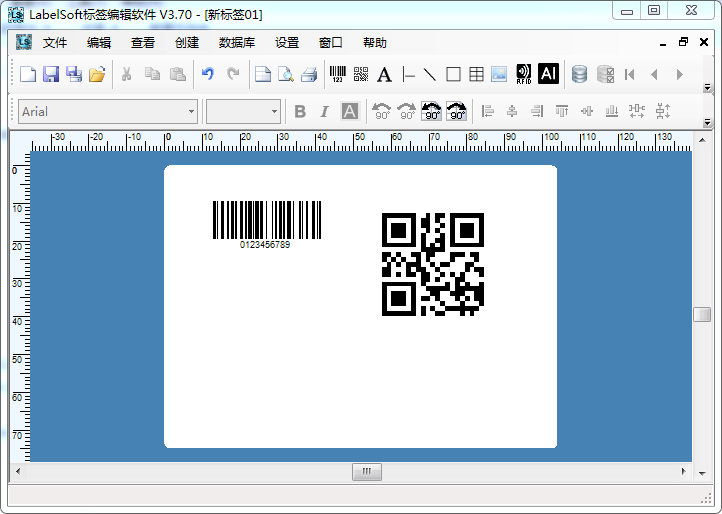The height and width of the screenshot is (514, 722).
Task: Open the 文件 menu
Action: pyautogui.click(x=55, y=43)
